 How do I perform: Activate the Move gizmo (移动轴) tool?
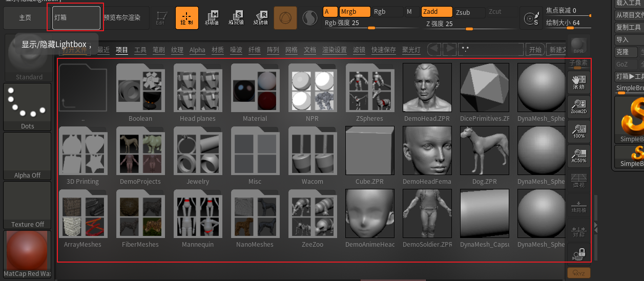click(x=212, y=17)
